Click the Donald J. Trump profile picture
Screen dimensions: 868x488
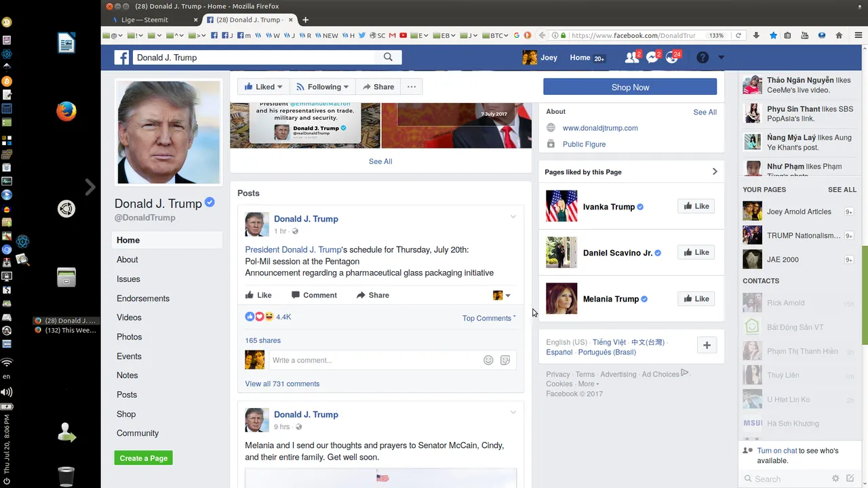(169, 132)
